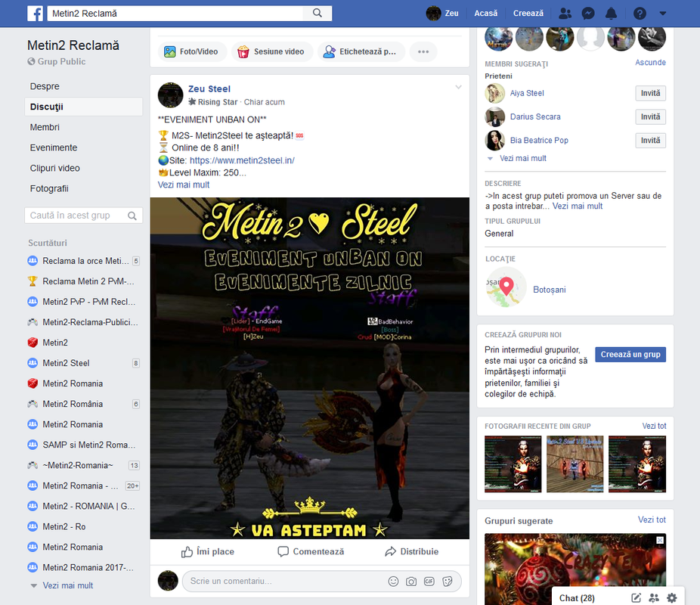700x605 pixels.
Task: Open Zeu Steel author name link
Action: pos(209,88)
